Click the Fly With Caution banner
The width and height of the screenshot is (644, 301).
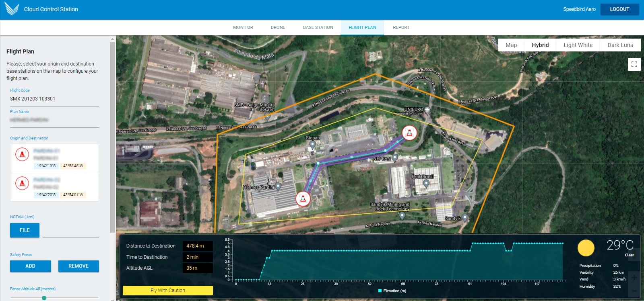coord(167,291)
